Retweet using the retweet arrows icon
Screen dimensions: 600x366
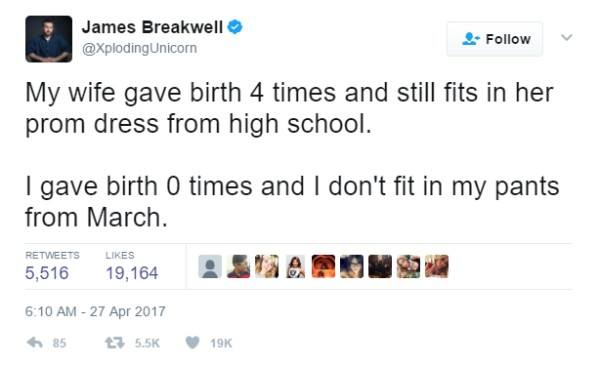tap(115, 343)
